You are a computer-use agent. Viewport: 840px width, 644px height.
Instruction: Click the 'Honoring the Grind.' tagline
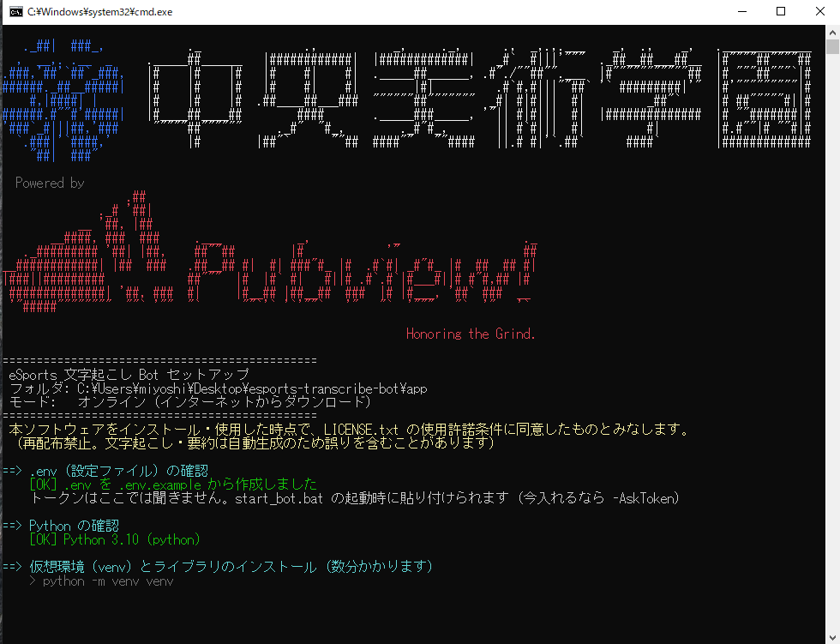[x=471, y=334]
